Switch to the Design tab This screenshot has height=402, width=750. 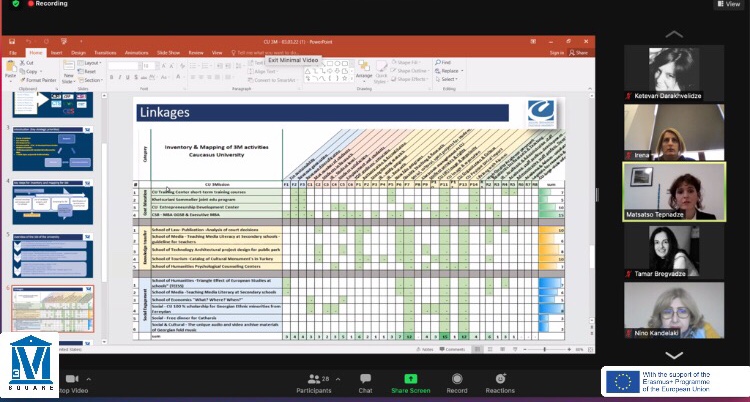tap(78, 53)
